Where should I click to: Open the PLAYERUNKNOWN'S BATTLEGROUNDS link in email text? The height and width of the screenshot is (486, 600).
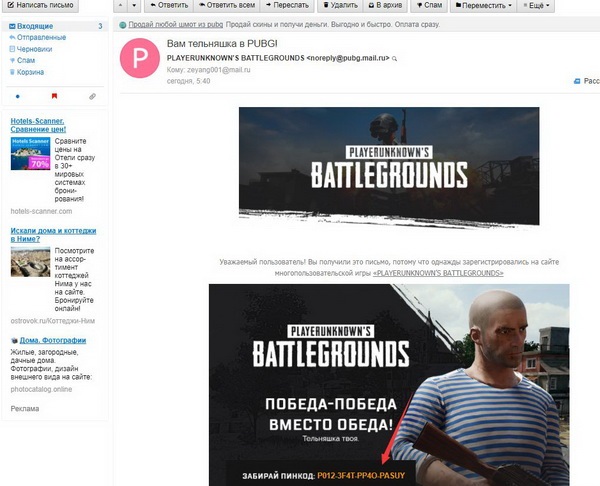(x=438, y=273)
